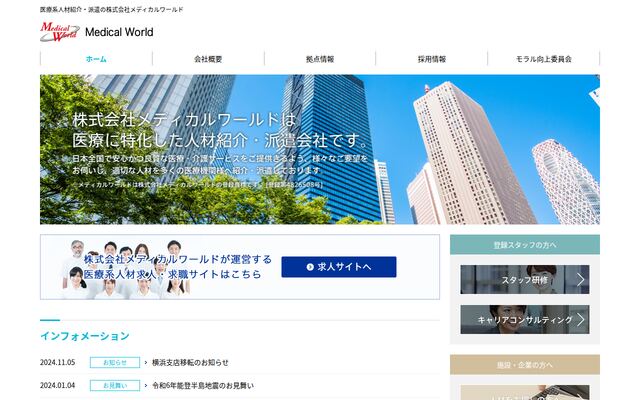640x400 pixels.
Task: Click the お知らせ category tag
Action: [115, 362]
